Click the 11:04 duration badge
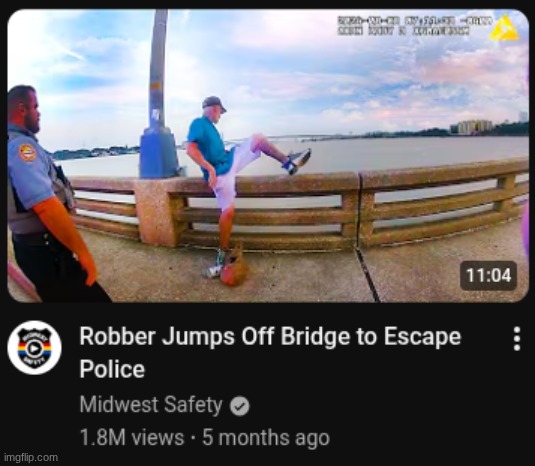Image resolution: width=535 pixels, height=466 pixels. click(488, 275)
